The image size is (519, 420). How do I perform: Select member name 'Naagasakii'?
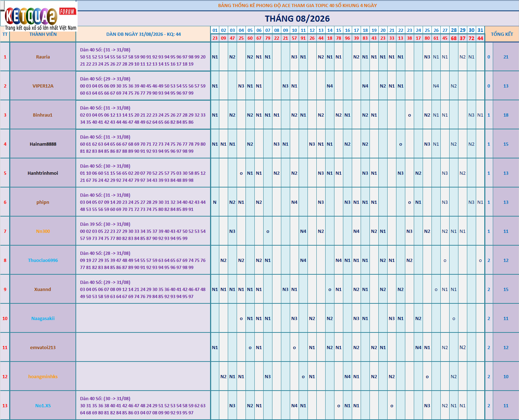pyautogui.click(x=43, y=319)
